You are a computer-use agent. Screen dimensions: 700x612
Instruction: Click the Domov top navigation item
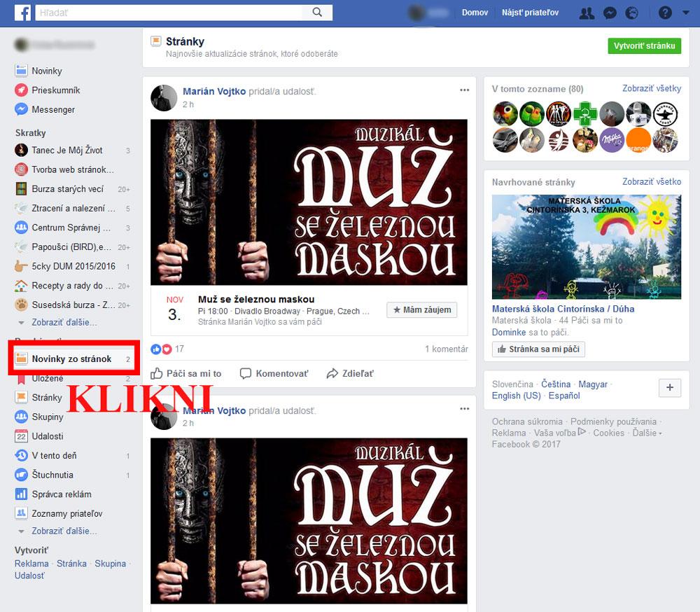pos(475,13)
